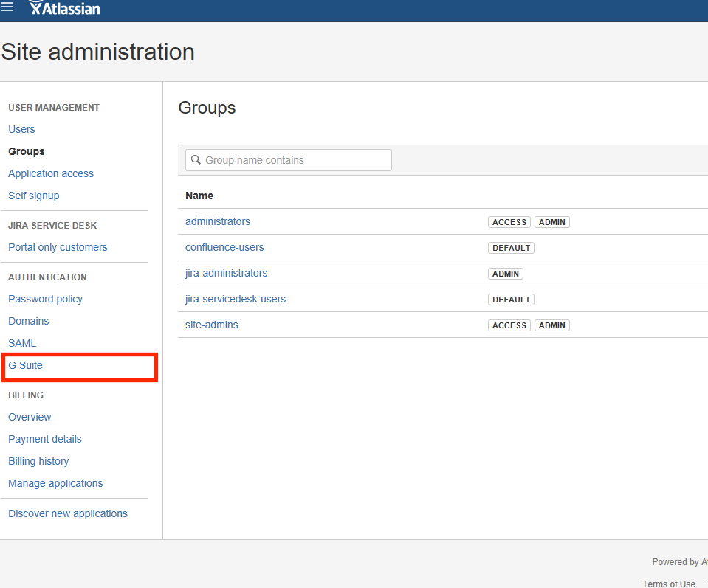Open the Domains authentication page
The width and height of the screenshot is (708, 588).
[x=28, y=321]
